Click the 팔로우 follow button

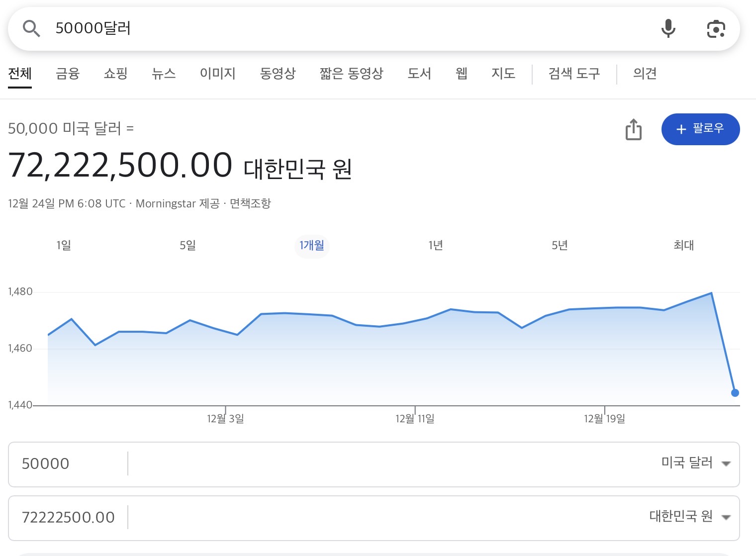700,129
